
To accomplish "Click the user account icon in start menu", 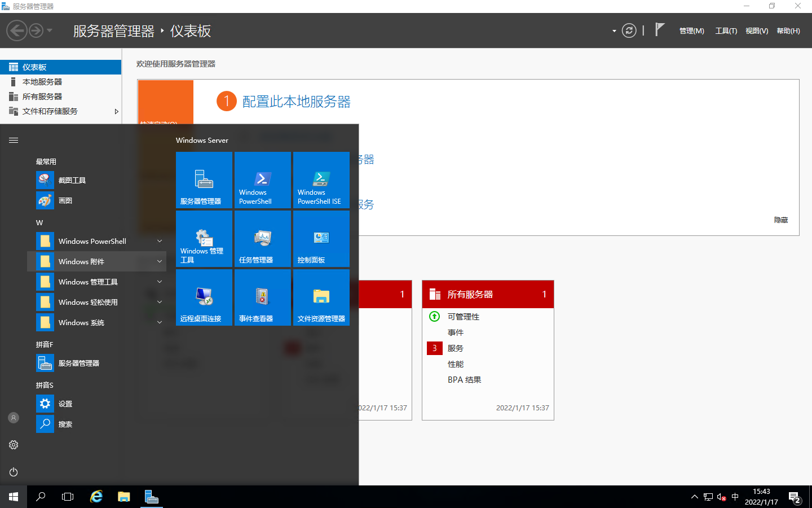I will pos(14,418).
